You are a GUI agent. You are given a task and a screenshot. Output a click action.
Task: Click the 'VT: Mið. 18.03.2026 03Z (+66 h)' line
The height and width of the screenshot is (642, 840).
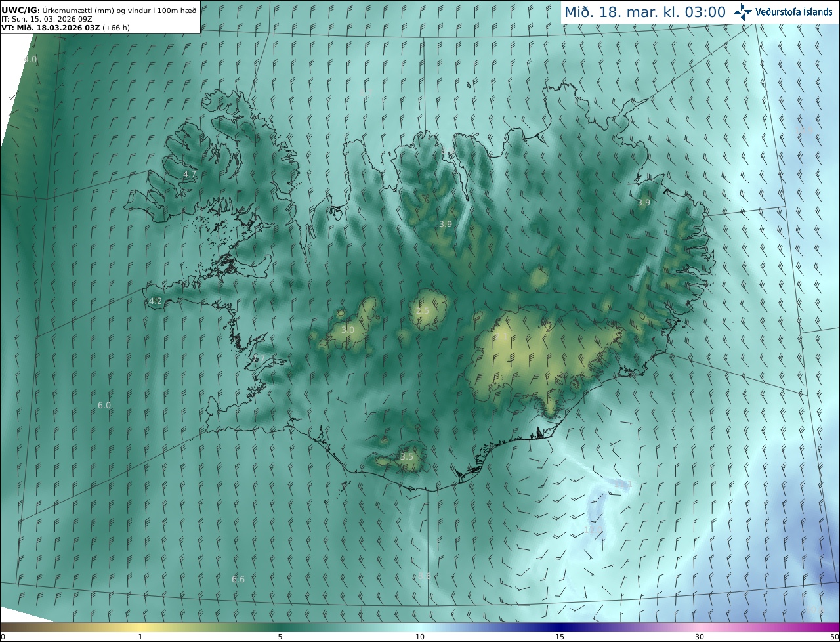coord(64,28)
